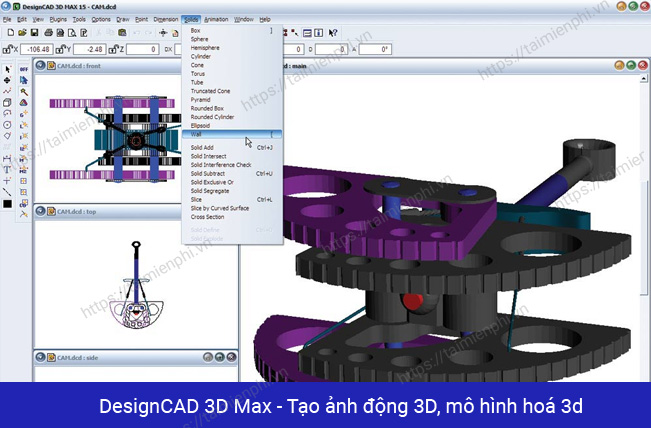Choose the diagonal Line tool

pos(7,192)
